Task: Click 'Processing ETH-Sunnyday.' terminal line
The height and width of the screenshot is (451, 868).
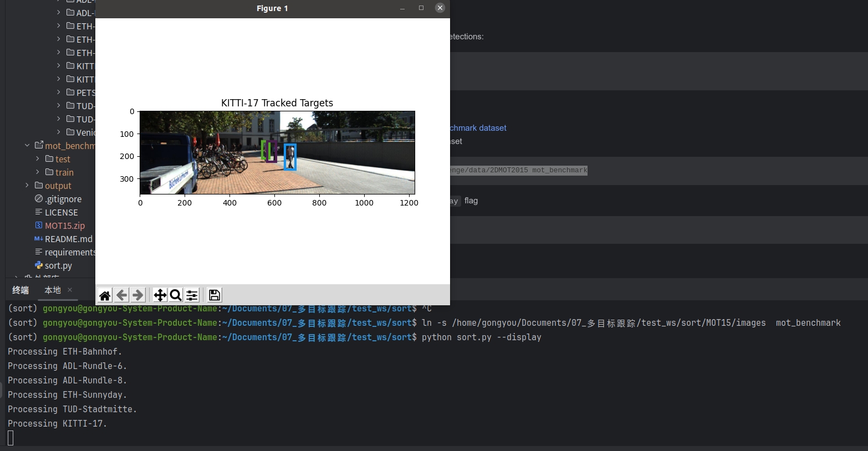Action: [x=67, y=394]
